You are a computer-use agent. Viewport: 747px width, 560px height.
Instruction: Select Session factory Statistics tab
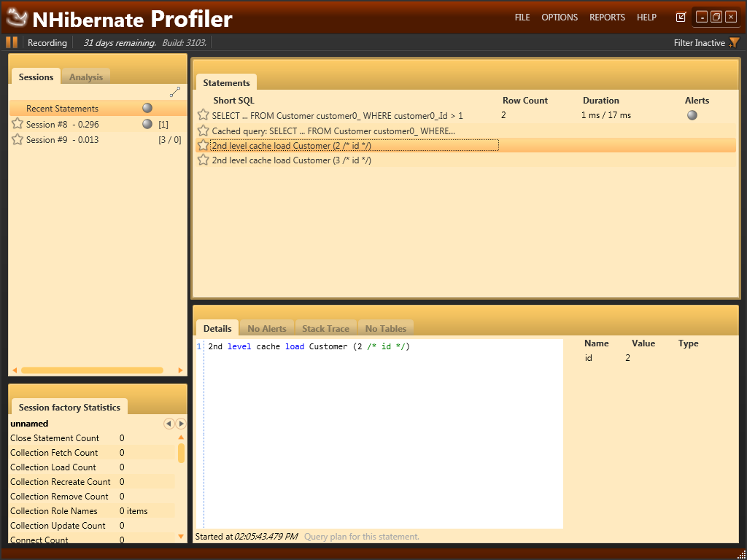point(69,407)
